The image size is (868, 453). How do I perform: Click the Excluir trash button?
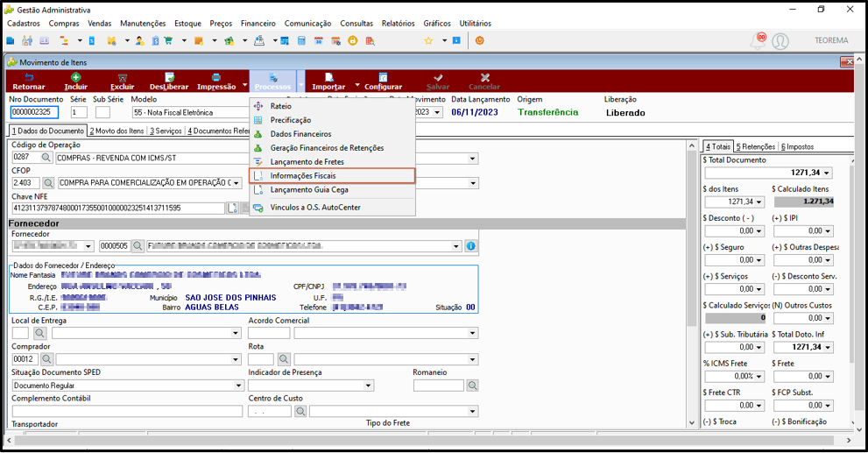pyautogui.click(x=123, y=81)
